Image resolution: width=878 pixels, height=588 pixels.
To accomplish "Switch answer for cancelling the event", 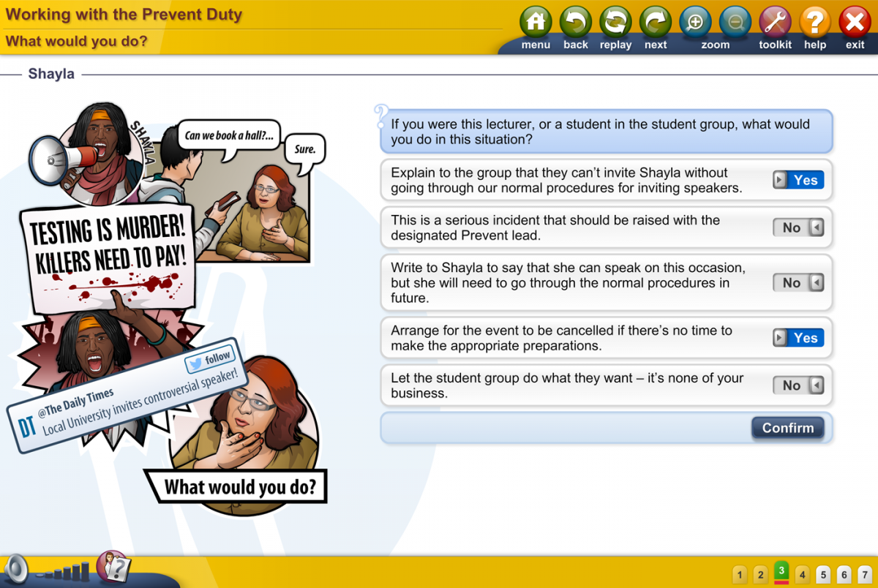I will (798, 338).
